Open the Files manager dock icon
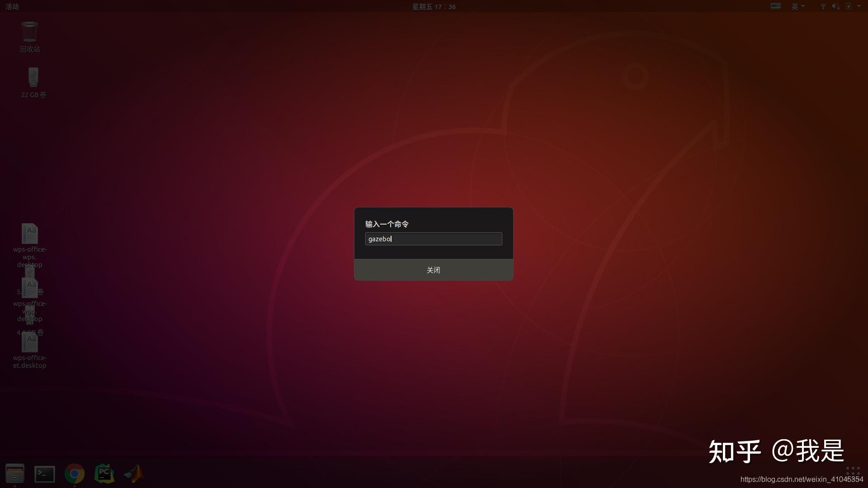868x488 pixels. click(x=15, y=473)
